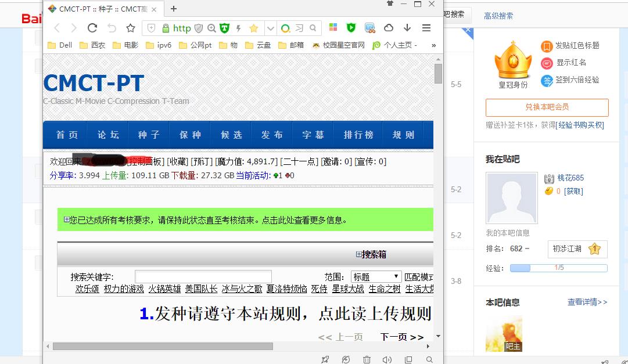Image resolution: width=628 pixels, height=364 pixels.
Task: Open the 二十一点 link
Action: tap(299, 161)
